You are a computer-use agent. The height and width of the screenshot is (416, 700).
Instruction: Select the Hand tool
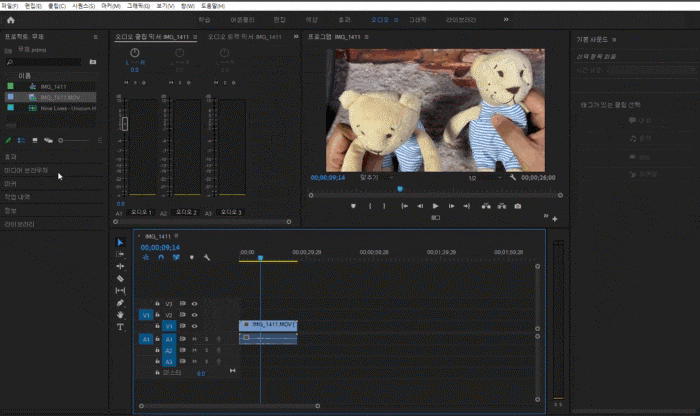pyautogui.click(x=120, y=315)
